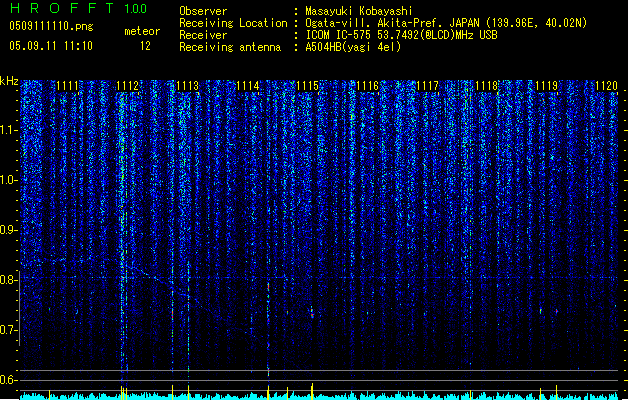Click the 1111 time marker

[x=67, y=86]
